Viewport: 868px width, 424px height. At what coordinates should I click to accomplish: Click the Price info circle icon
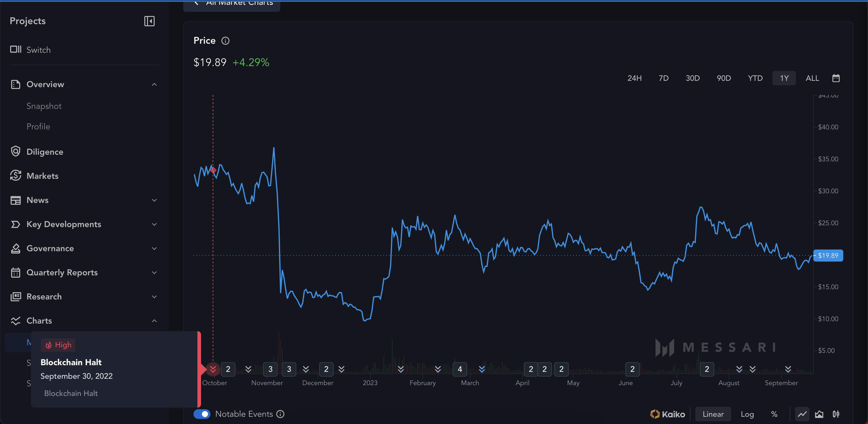point(225,41)
